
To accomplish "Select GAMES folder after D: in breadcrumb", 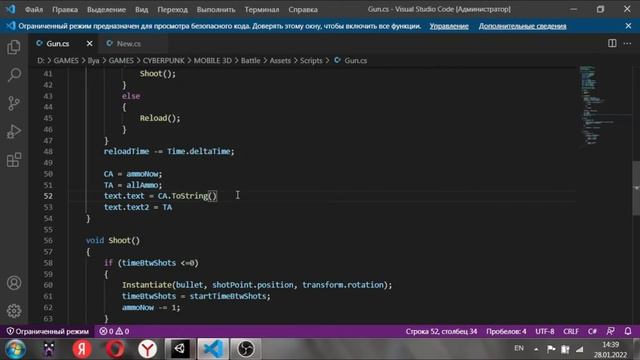I will tap(66, 60).
